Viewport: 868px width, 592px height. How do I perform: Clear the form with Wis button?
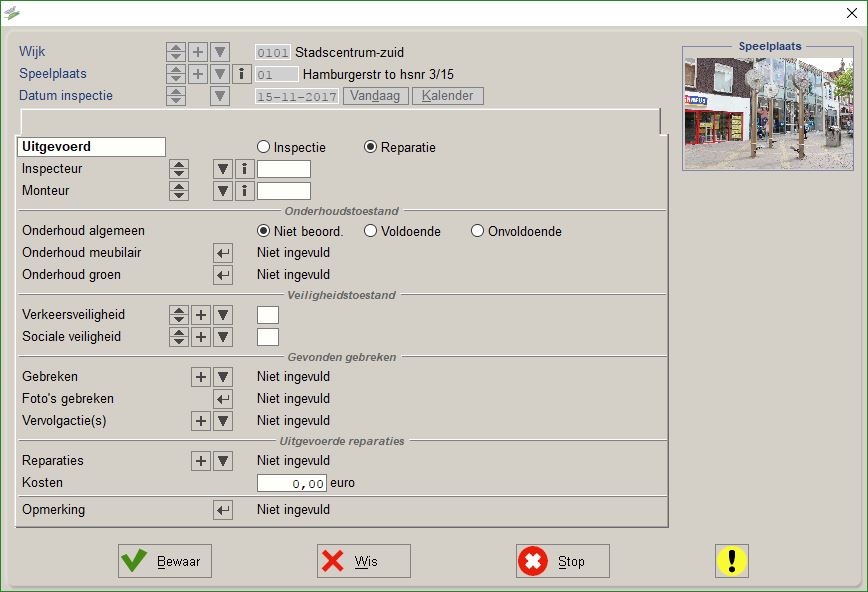[x=364, y=561]
